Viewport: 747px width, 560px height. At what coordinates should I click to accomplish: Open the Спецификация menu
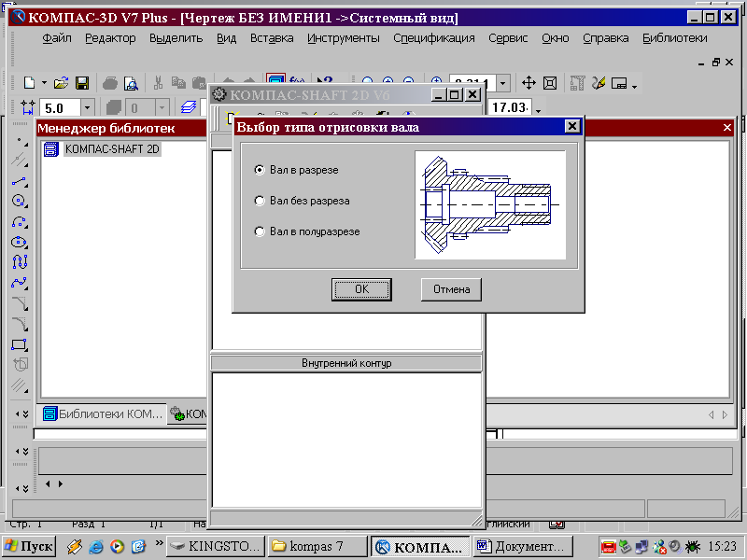[434, 38]
